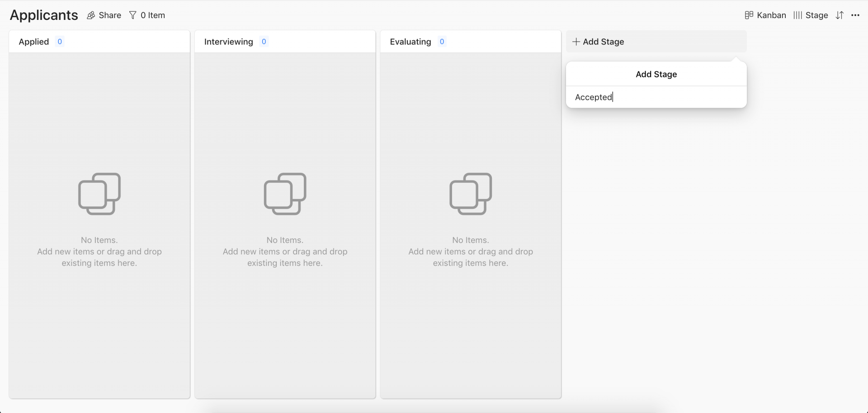
Task: Click the Add Stage column header button
Action: (656, 42)
